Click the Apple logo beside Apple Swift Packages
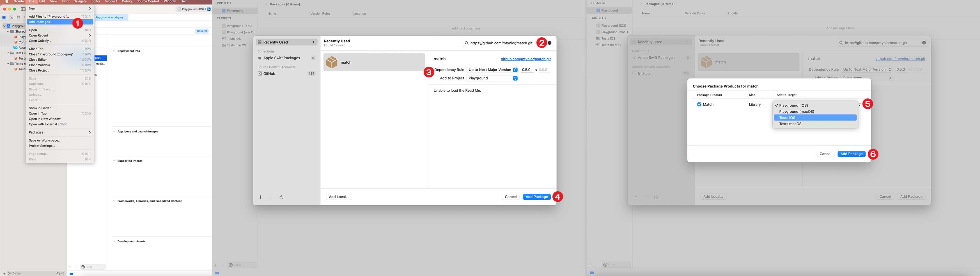 (x=260, y=58)
